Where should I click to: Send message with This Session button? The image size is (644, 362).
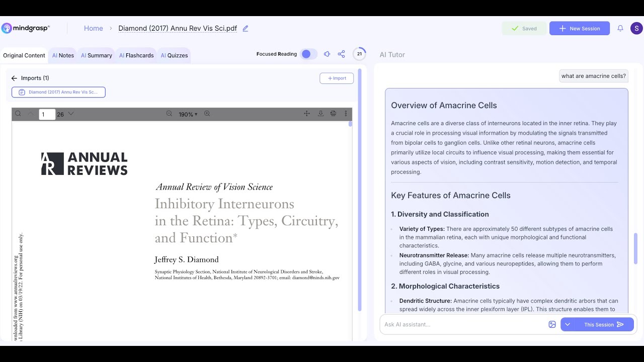tap(604, 324)
